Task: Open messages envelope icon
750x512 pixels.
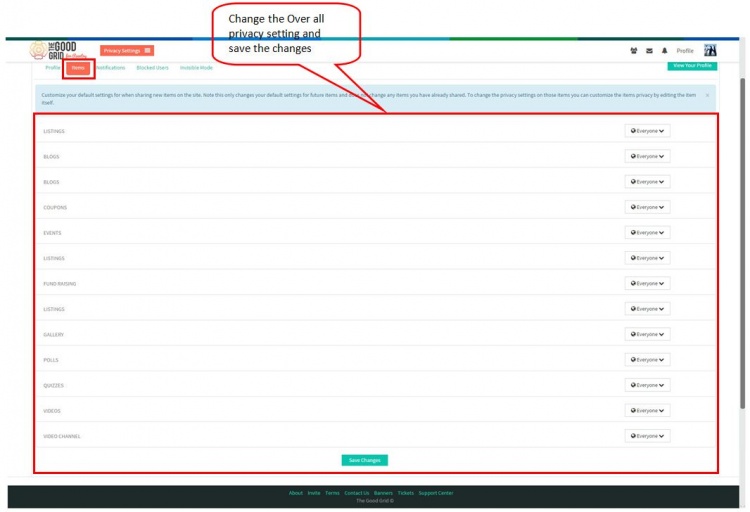Action: coord(649,51)
